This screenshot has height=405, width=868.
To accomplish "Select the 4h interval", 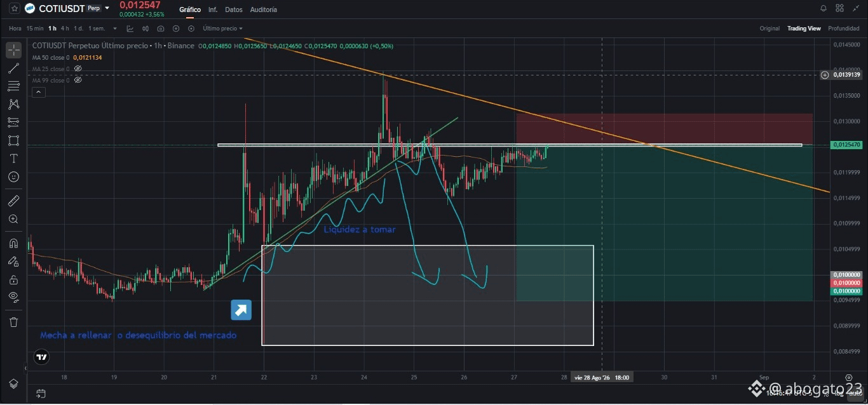I will pyautogui.click(x=65, y=28).
